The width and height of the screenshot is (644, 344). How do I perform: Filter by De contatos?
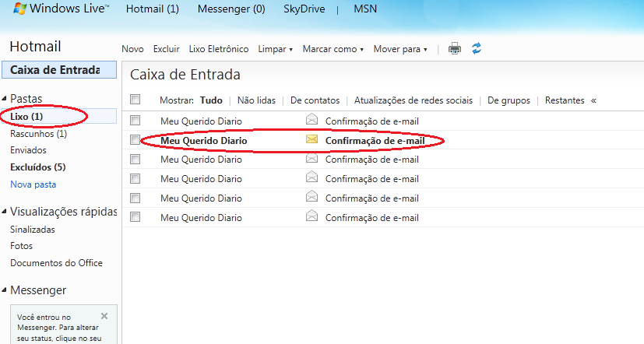(x=315, y=100)
